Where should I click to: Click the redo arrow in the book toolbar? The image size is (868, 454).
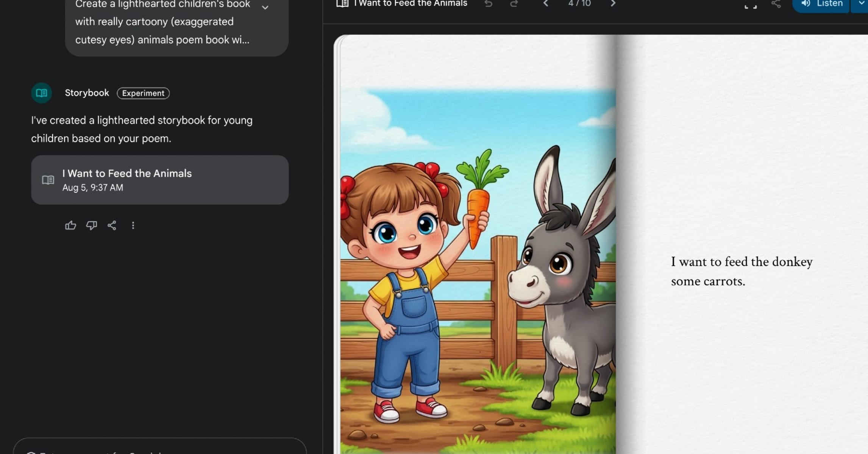(x=514, y=4)
